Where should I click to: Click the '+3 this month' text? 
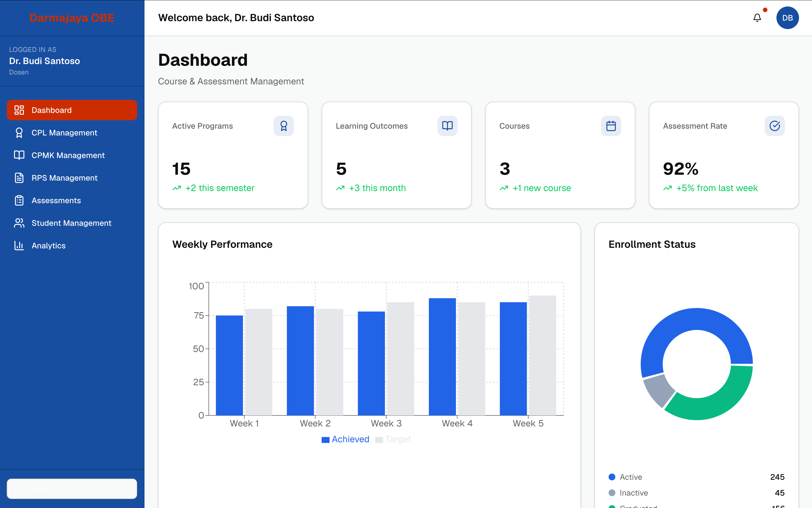point(377,188)
